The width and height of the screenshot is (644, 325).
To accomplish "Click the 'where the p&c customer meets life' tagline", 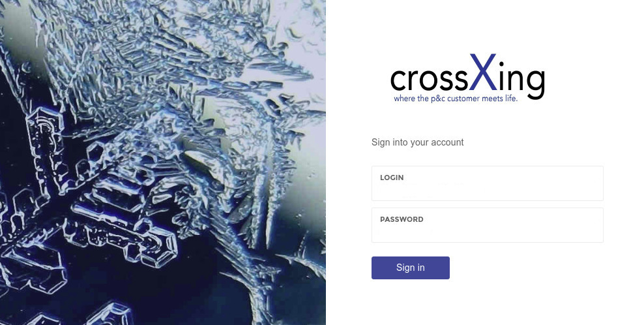I will tap(456, 99).
